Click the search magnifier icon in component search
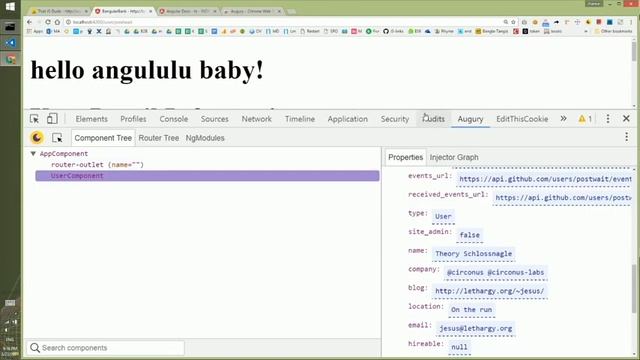The height and width of the screenshot is (360, 640). (35, 348)
